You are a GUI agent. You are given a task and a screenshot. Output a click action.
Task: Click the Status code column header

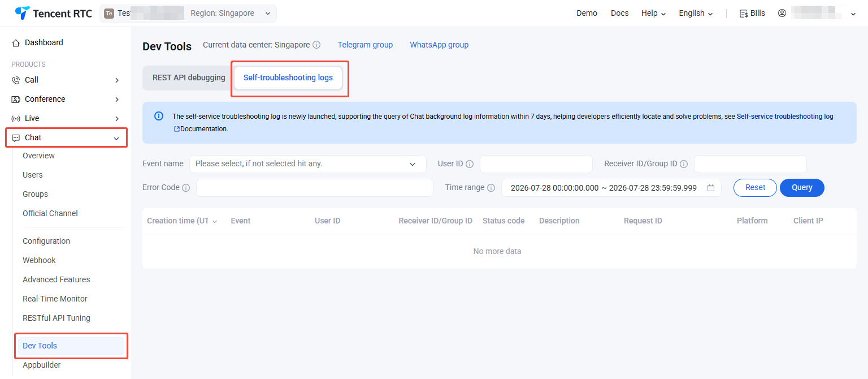click(504, 221)
